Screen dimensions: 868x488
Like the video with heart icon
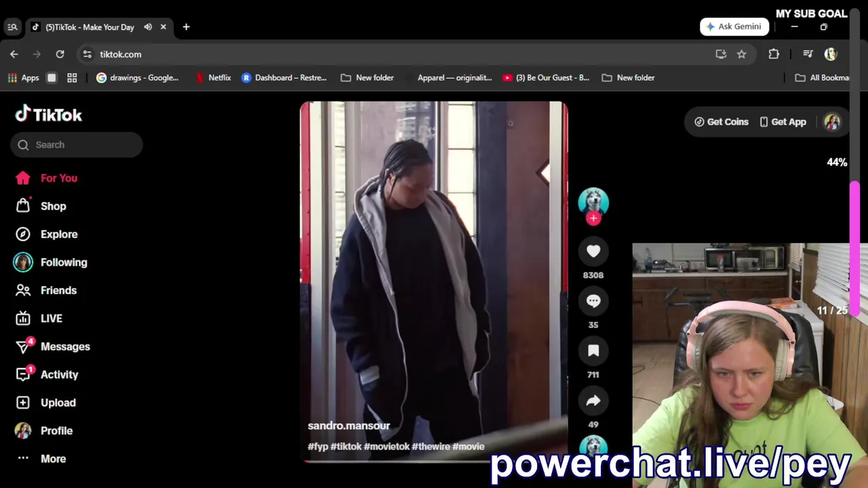(x=593, y=251)
